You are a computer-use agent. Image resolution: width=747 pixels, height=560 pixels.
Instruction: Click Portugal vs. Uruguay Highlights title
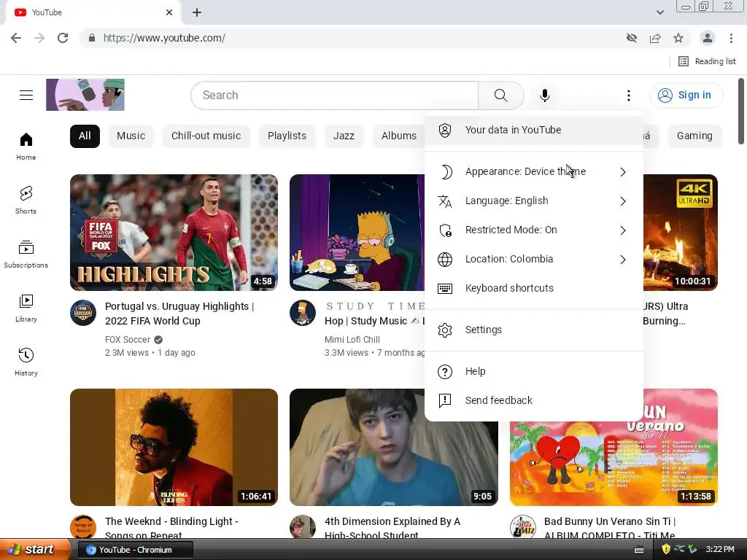point(179,314)
